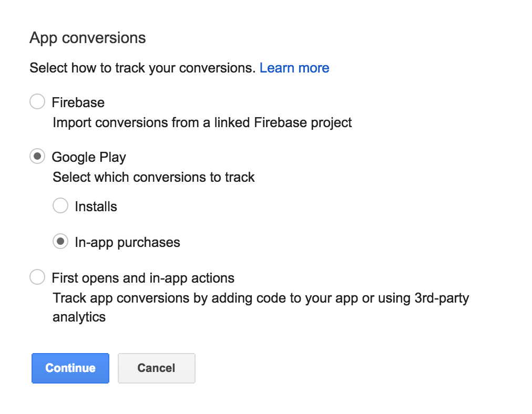Click the Installs label text
This screenshot has height=414, width=532.
click(x=96, y=206)
